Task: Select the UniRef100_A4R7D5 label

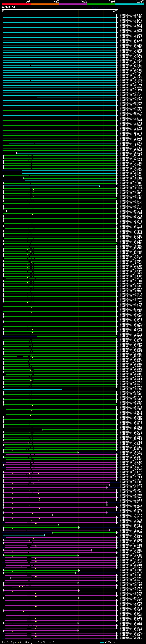Action: point(131,578)
